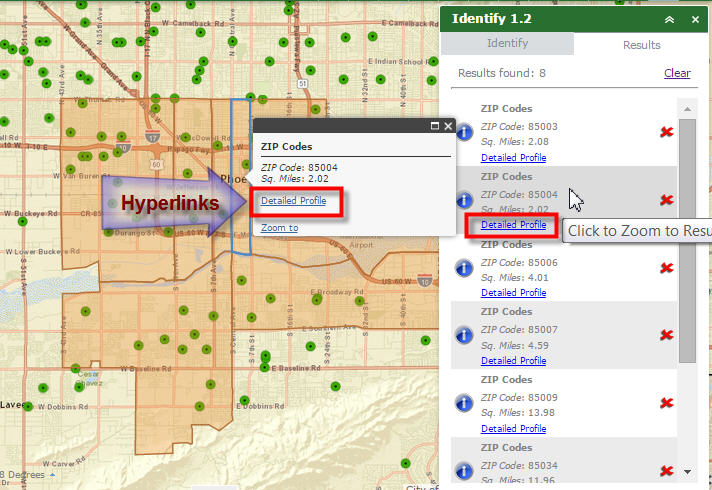The image size is (712, 490).
Task: Click the I-17 highway shield on map
Action: [153, 136]
